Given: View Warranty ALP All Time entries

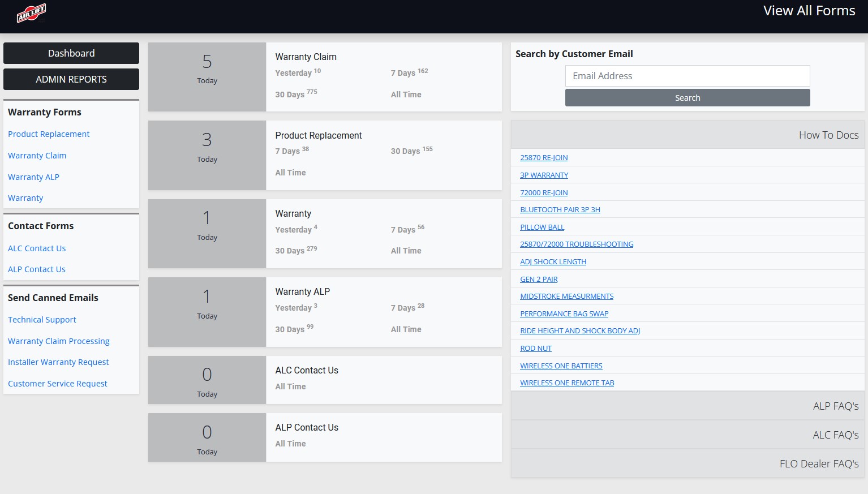Looking at the screenshot, I should (406, 329).
